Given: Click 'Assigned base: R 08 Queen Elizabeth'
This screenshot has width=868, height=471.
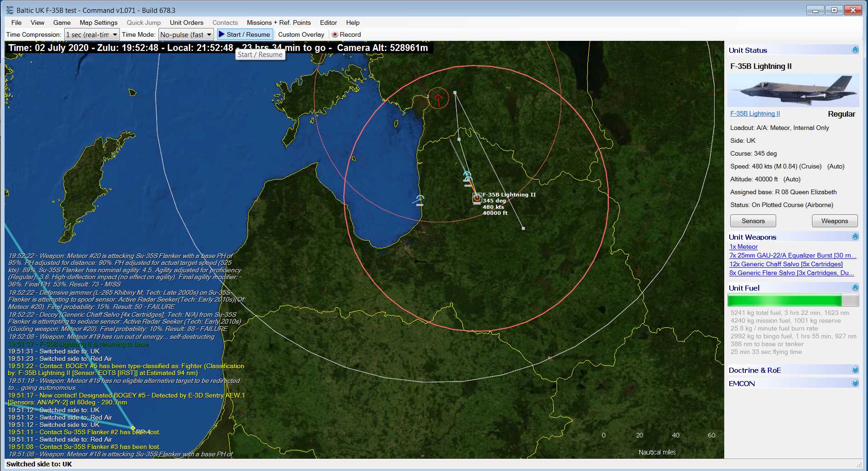Looking at the screenshot, I should (783, 192).
